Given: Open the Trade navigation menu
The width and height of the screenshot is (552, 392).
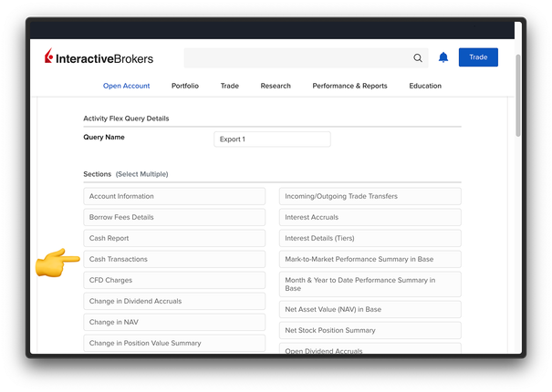Looking at the screenshot, I should 230,86.
